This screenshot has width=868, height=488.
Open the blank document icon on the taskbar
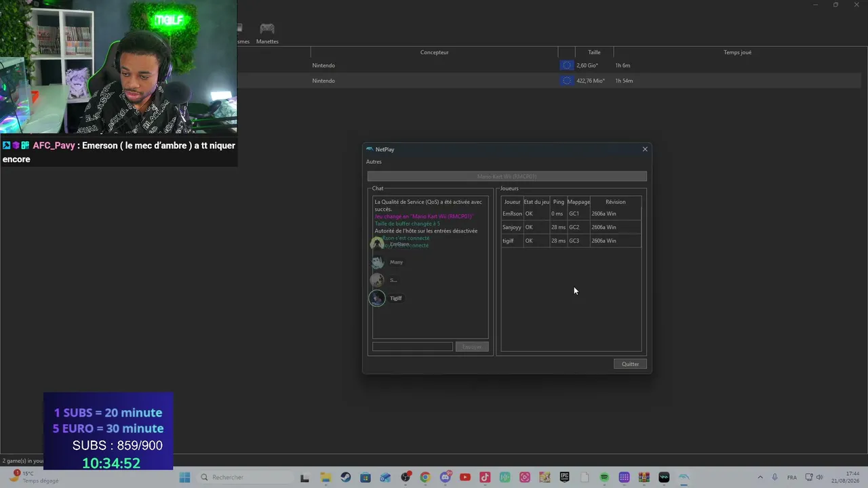[x=585, y=477]
